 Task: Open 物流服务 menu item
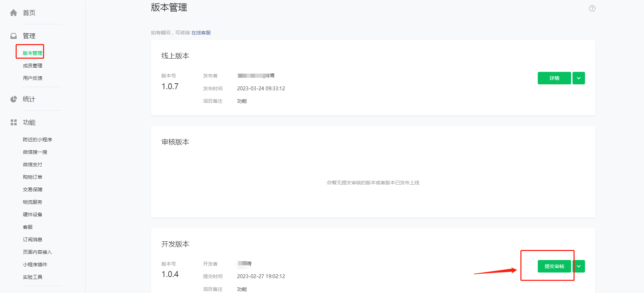(x=33, y=202)
